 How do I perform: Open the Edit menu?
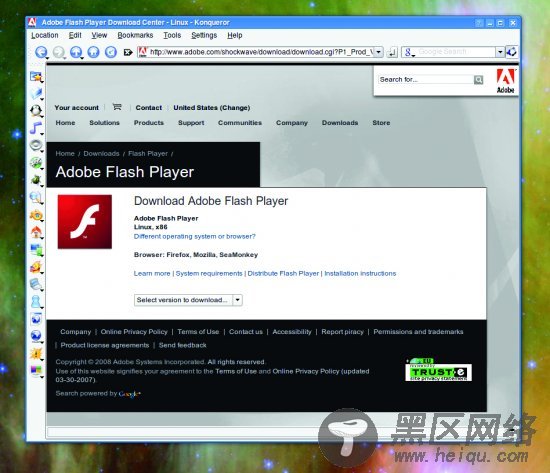tap(75, 35)
